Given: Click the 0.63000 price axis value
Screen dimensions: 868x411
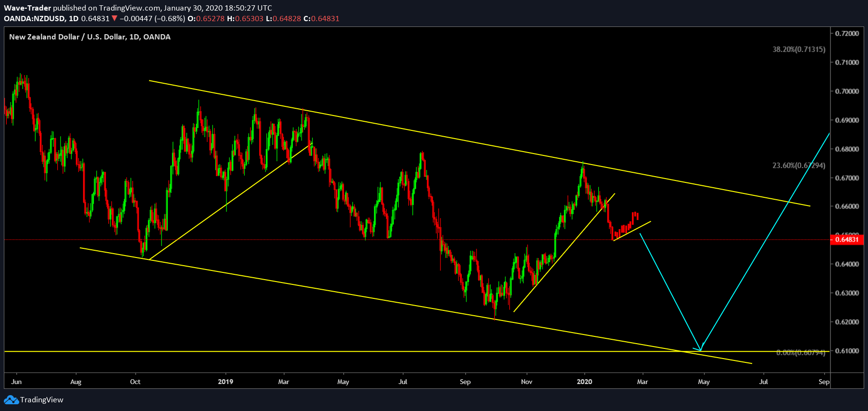Looking at the screenshot, I should [847, 293].
